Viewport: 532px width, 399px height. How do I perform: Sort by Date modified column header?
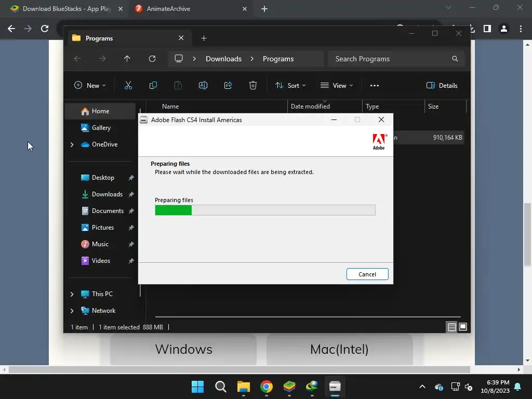pyautogui.click(x=324, y=106)
